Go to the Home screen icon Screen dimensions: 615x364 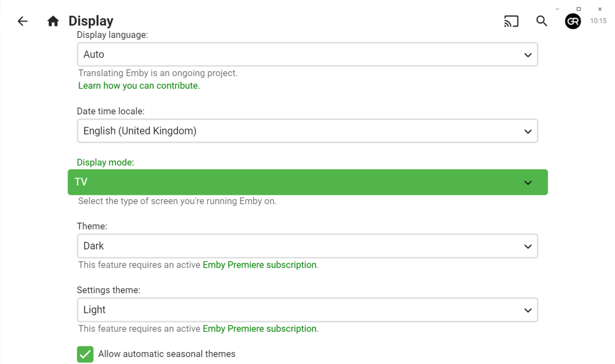53,21
